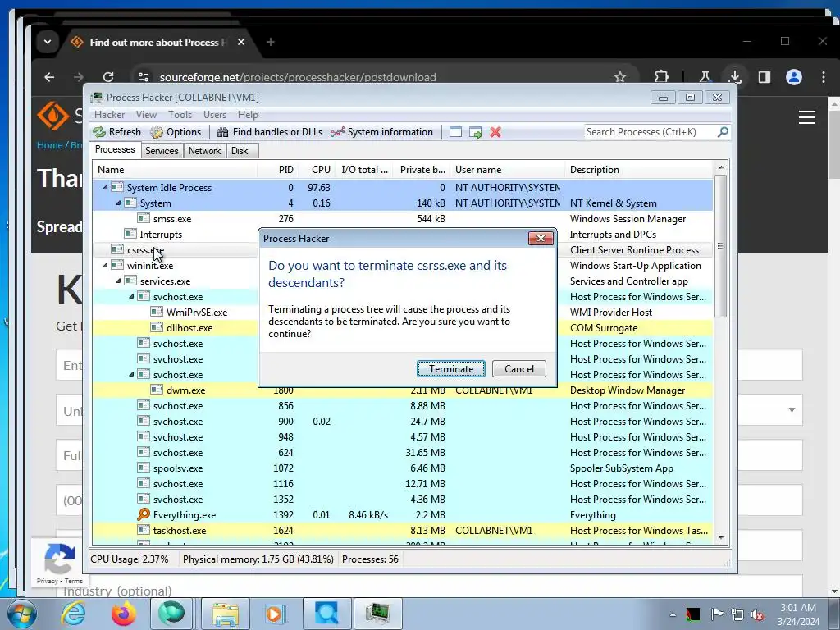Open a new Chrome tab

[271, 42]
